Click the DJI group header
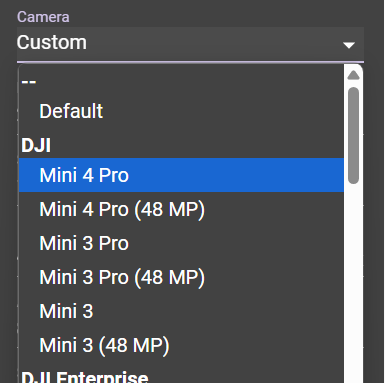The width and height of the screenshot is (385, 383). [36, 145]
